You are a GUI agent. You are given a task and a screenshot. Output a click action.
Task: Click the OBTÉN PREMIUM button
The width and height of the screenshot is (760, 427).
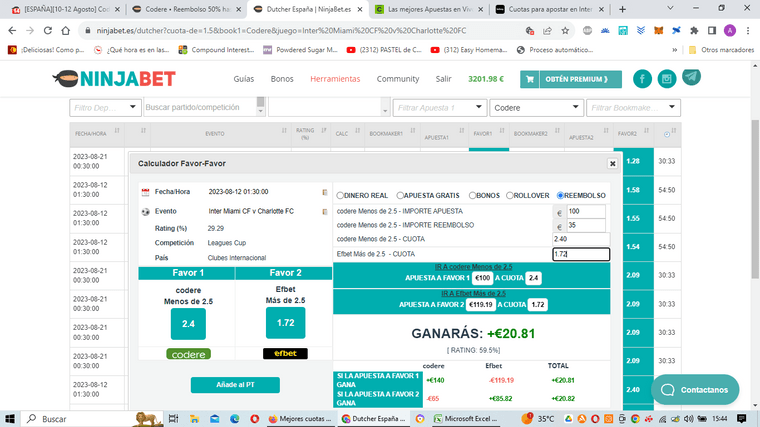571,79
